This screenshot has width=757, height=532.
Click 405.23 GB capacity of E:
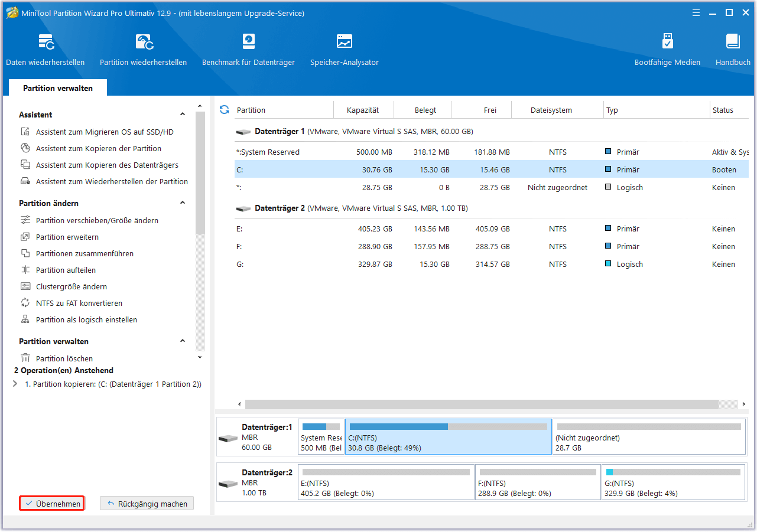(375, 229)
